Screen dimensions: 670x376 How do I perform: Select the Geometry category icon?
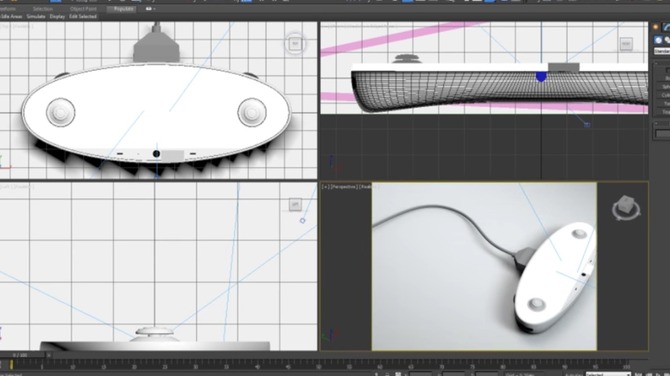[658, 40]
